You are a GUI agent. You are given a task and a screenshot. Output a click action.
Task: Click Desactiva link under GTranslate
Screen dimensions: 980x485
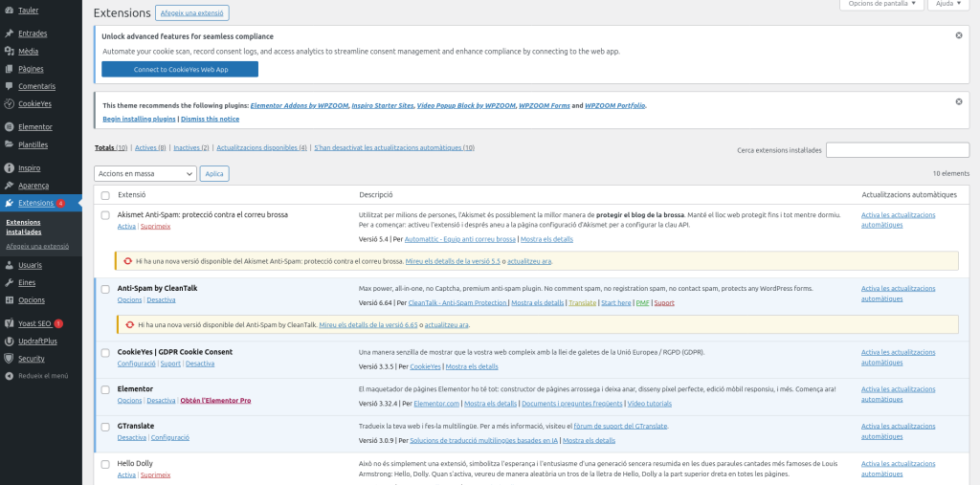(x=131, y=437)
